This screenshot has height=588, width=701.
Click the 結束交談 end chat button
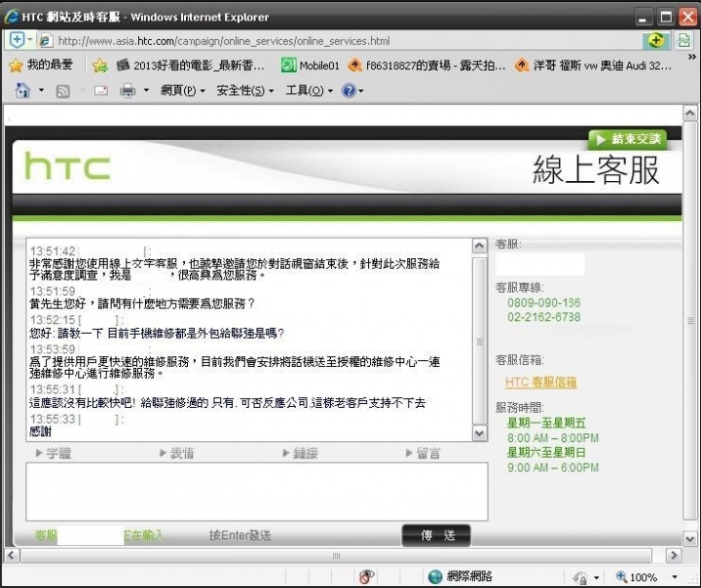pyautogui.click(x=628, y=139)
